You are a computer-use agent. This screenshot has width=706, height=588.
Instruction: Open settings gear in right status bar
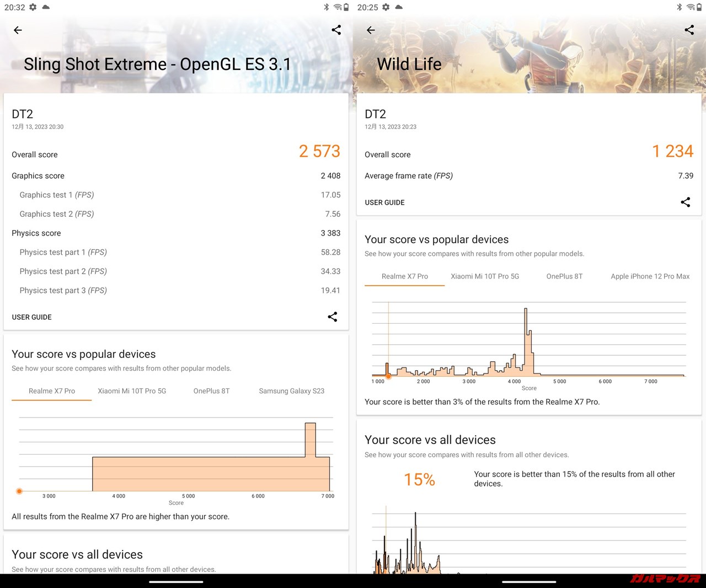click(386, 7)
